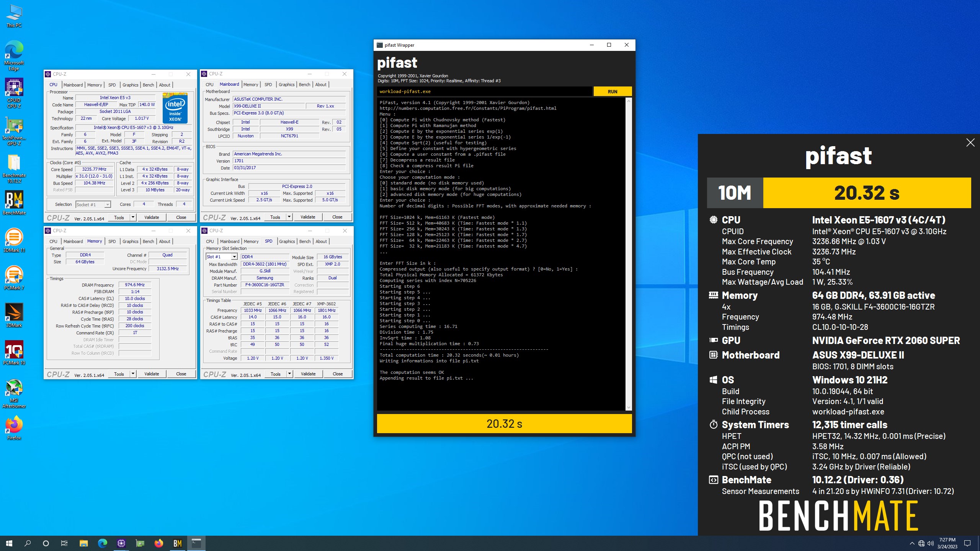Click the Model field X99-DELUXE II
This screenshot has height=551, width=980.
pos(269,106)
